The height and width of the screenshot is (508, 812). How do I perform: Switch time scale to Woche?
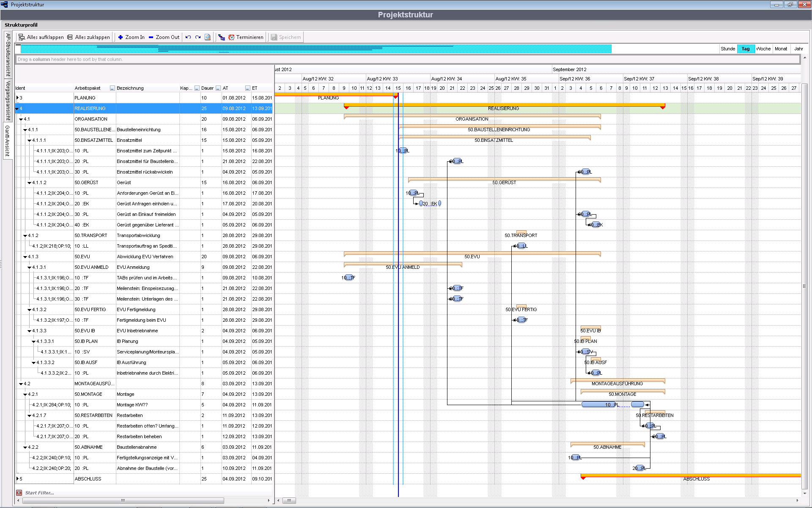(x=763, y=49)
